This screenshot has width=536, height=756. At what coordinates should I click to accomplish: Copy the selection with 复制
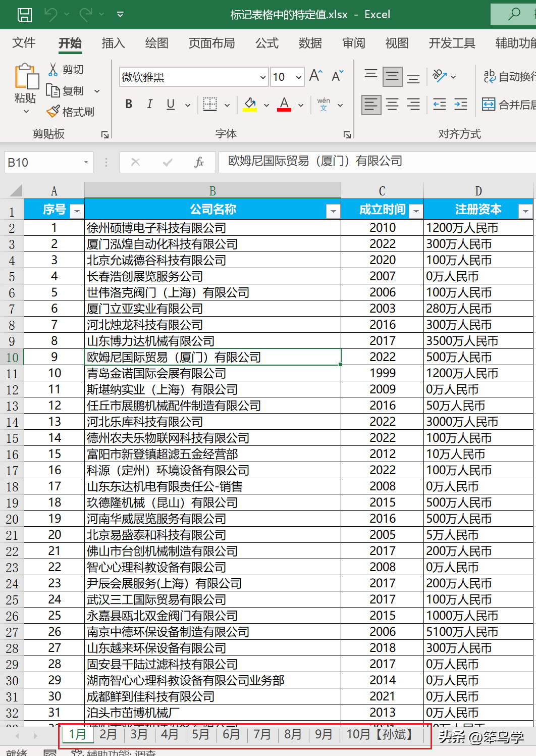pos(66,91)
